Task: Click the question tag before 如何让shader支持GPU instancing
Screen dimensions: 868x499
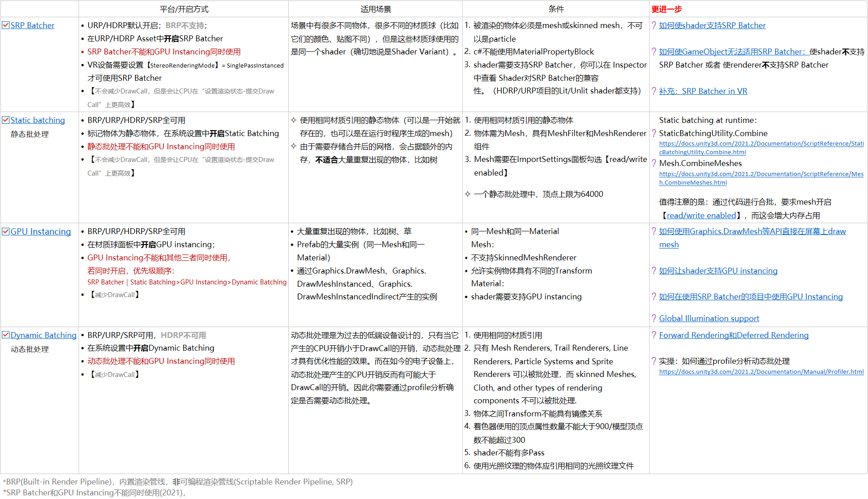Action: pos(654,271)
